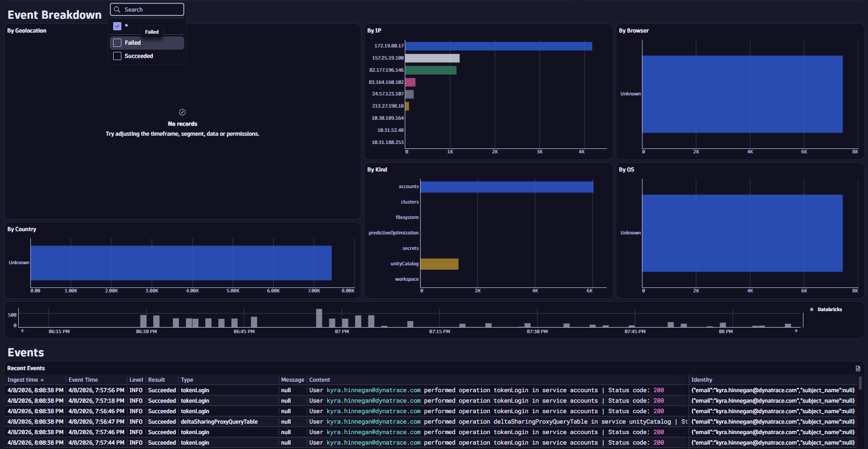Click the 10.31.52.48 label in By IP

tap(390, 130)
